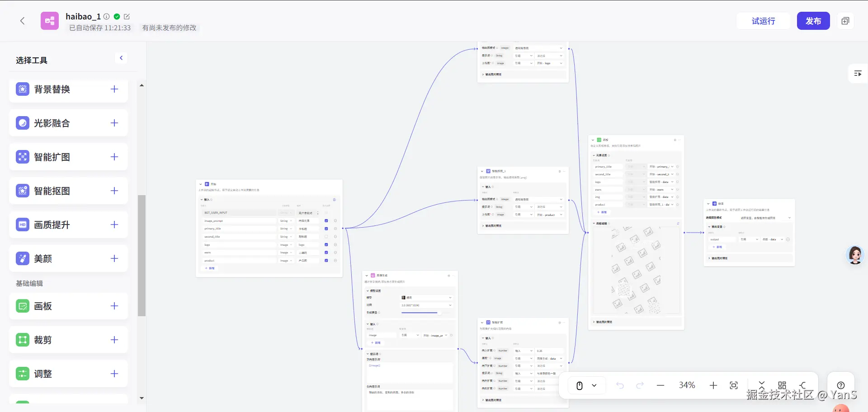This screenshot has width=868, height=412.
Task: Add the 光影融合 tool
Action: 114,123
